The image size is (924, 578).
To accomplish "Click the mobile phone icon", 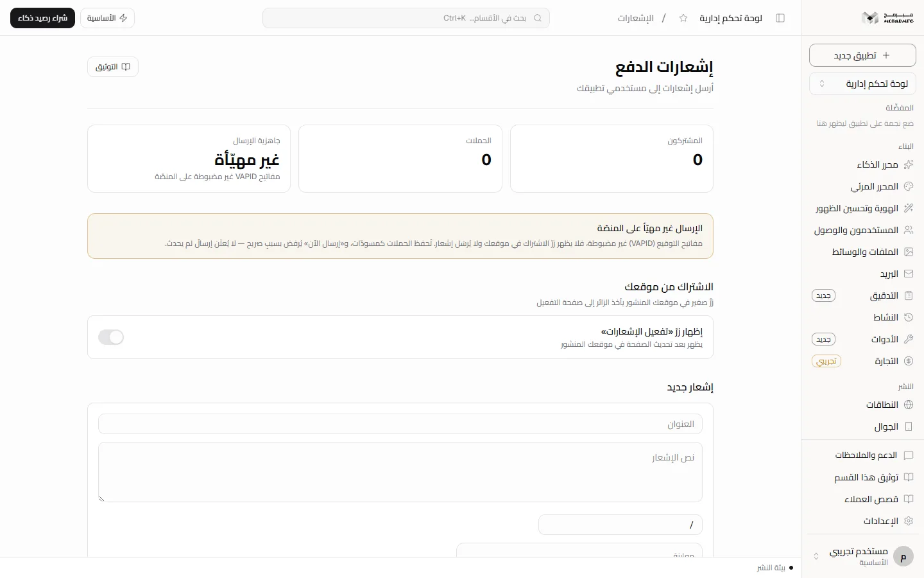I will [x=908, y=427].
